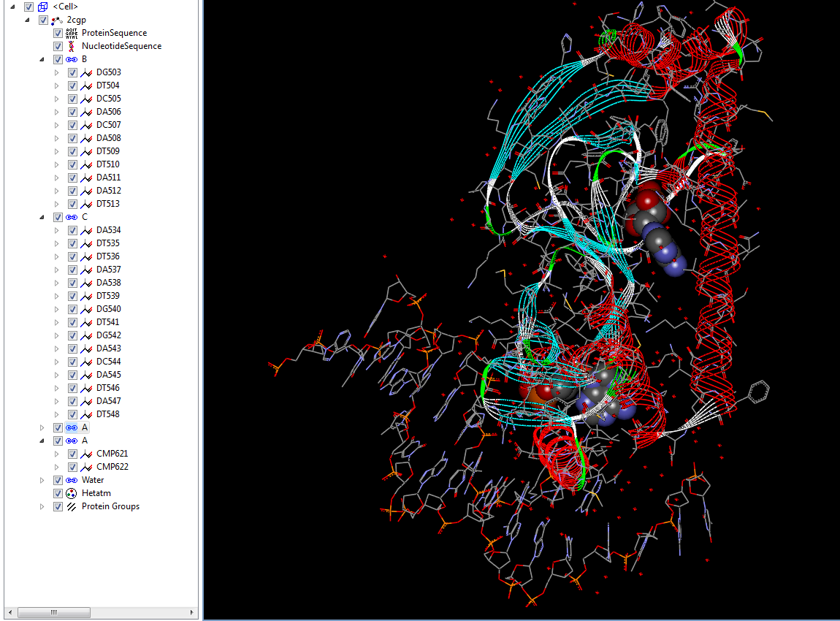840x621 pixels.
Task: Toggle the 2cgp checkbox
Action: click(43, 20)
